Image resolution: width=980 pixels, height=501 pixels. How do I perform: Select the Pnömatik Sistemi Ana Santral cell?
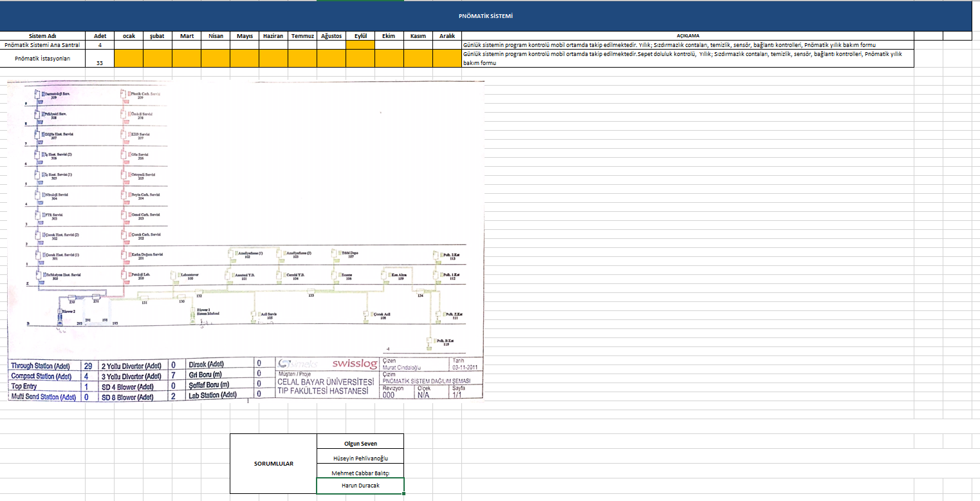[x=42, y=45]
